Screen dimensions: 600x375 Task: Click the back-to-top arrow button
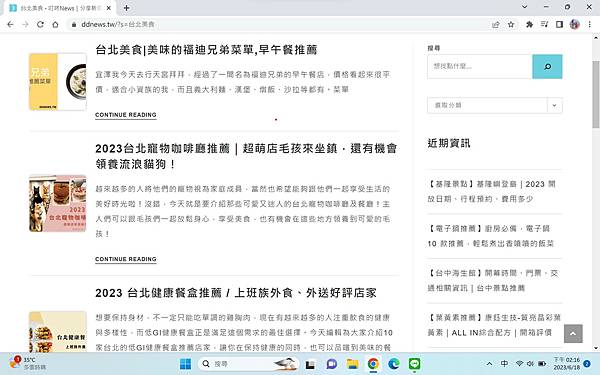tap(573, 334)
